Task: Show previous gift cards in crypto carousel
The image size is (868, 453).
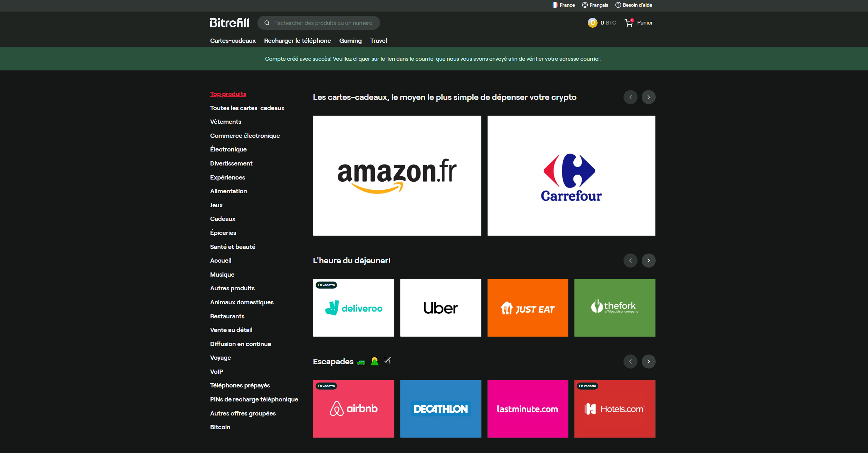Action: (631, 97)
